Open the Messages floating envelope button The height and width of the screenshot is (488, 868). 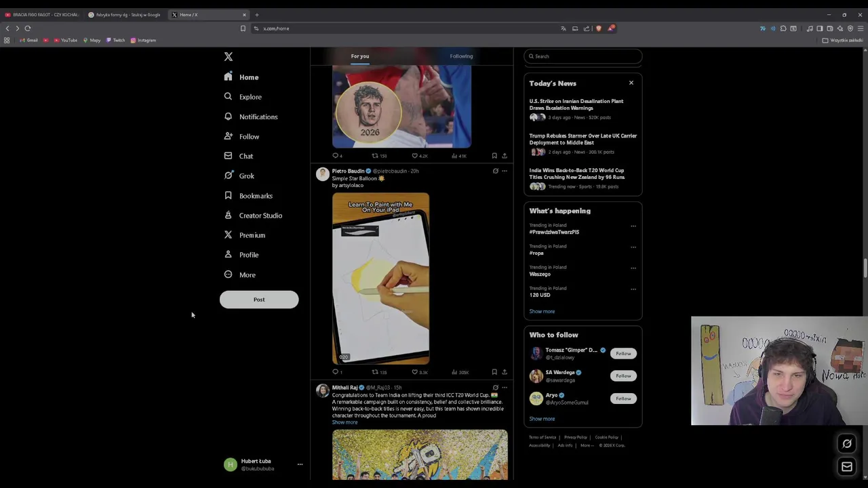click(847, 467)
